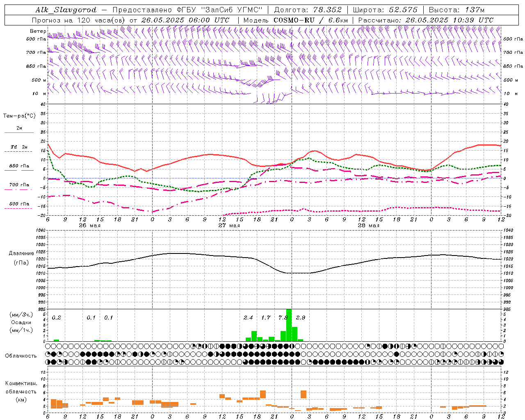Image resolution: width=525 pixels, height=420 pixels.
Task: Click the tallest green precipitation bar
Action: point(289,325)
